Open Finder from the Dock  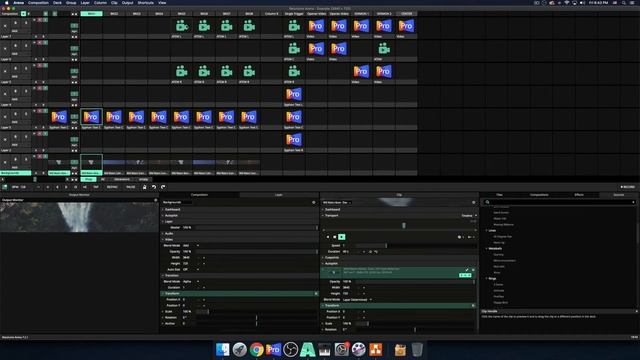[x=223, y=349]
